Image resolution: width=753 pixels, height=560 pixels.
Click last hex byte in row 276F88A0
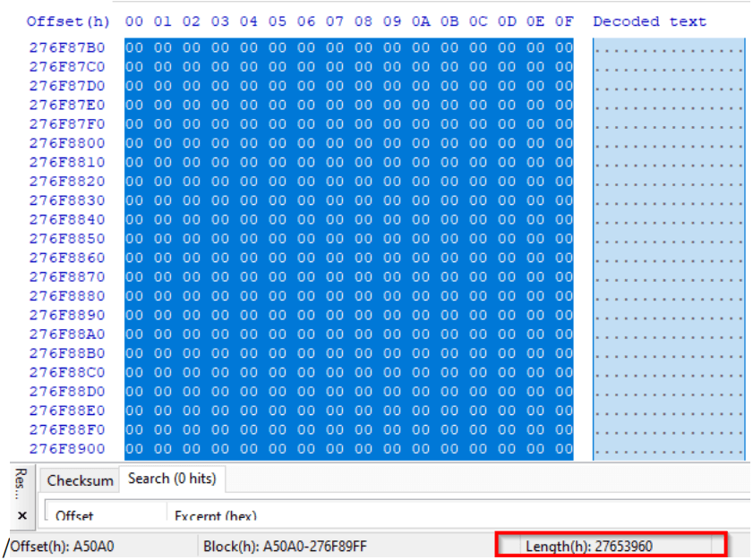click(564, 335)
